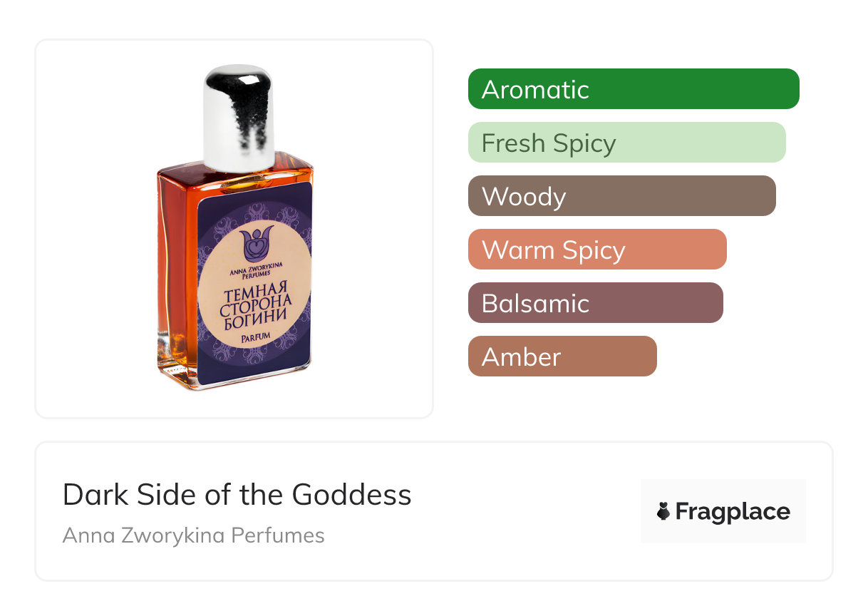The width and height of the screenshot is (868, 616).
Task: Click the Parfum text on bottle label
Action: click(x=255, y=339)
